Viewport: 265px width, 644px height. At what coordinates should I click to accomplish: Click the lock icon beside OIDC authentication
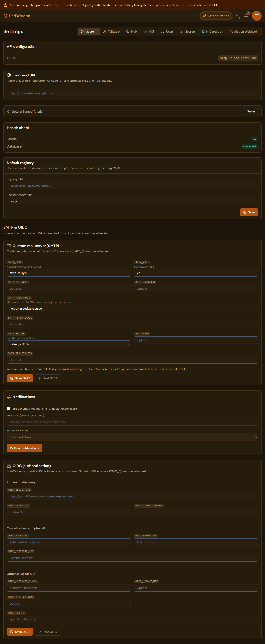tap(9, 466)
